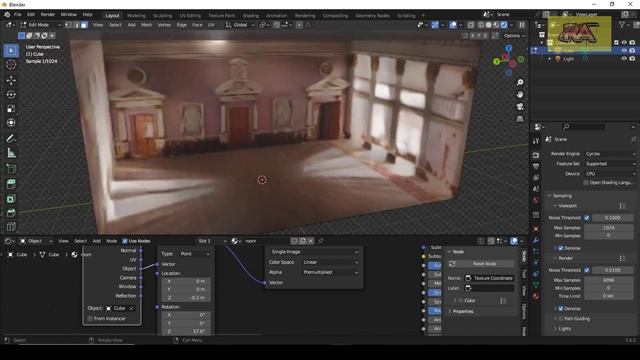The image size is (640, 360).
Task: Open Single Image source dropdown
Action: click(314, 252)
